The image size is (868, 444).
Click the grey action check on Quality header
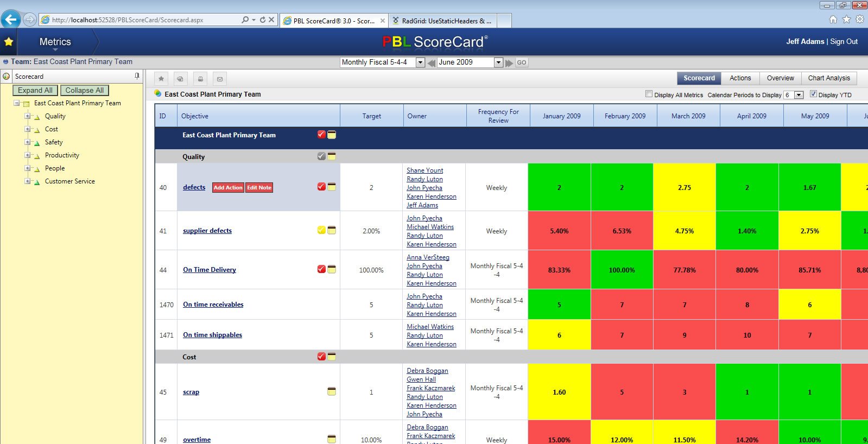(x=321, y=156)
